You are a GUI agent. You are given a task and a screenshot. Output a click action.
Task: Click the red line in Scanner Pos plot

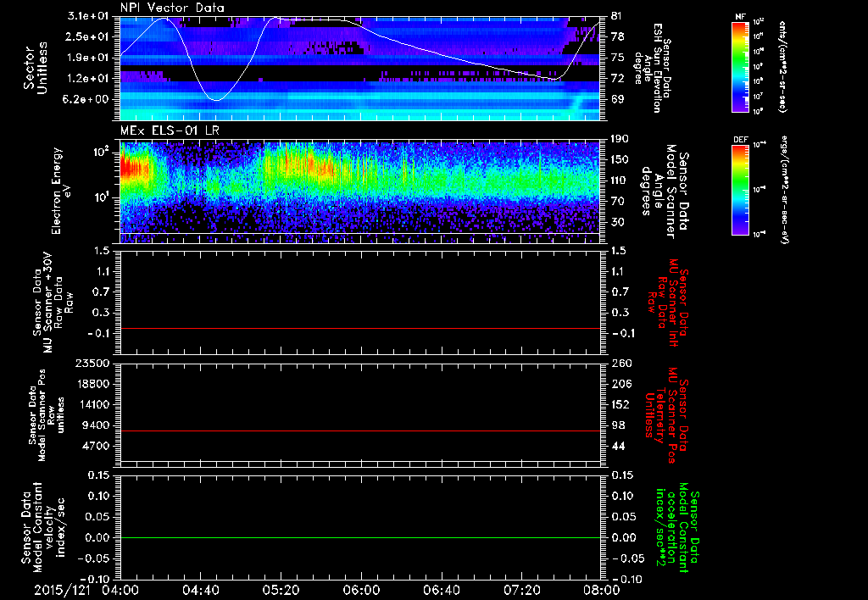[x=360, y=431]
